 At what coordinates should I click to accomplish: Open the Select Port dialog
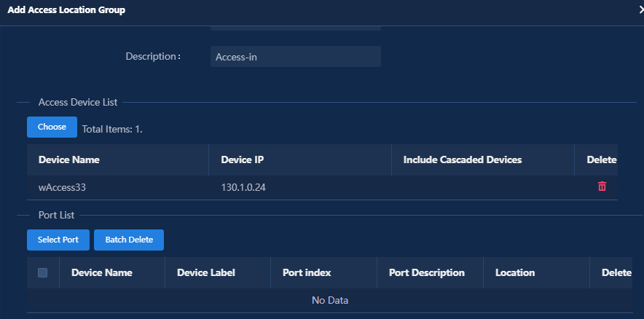click(58, 240)
